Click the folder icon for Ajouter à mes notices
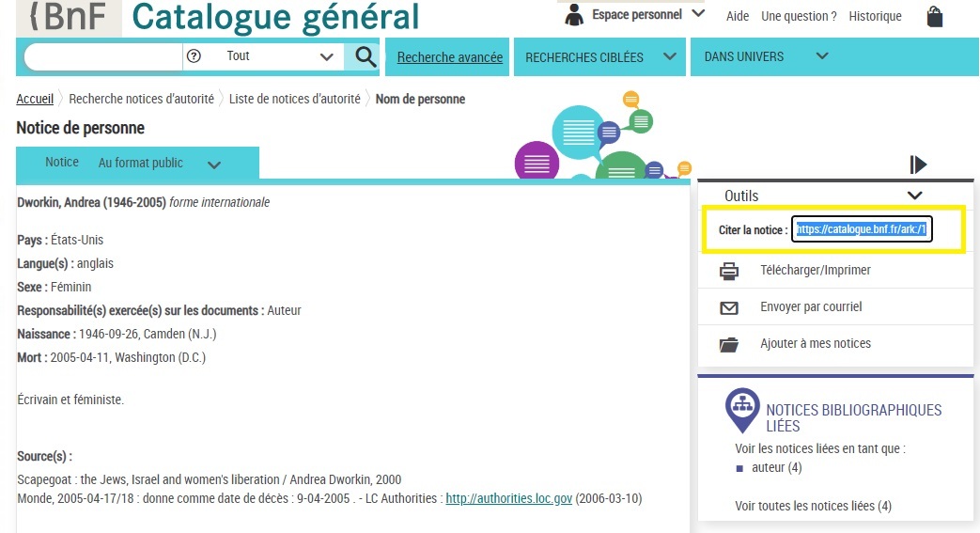This screenshot has width=980, height=533. [x=729, y=344]
